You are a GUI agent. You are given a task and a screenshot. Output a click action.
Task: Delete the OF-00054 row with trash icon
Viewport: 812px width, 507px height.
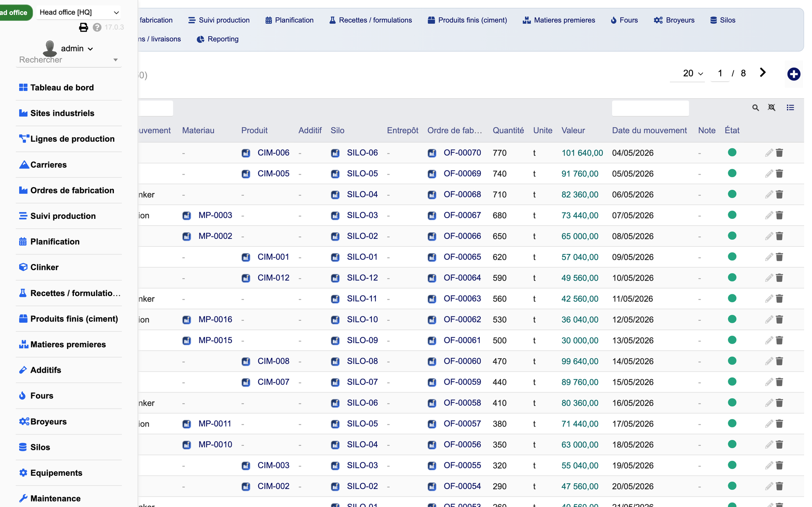(779, 487)
